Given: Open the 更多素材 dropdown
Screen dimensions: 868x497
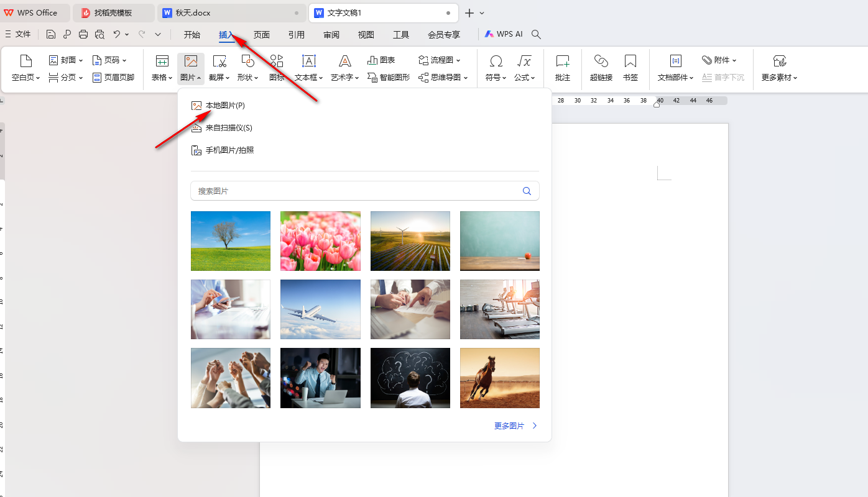Looking at the screenshot, I should pos(779,68).
